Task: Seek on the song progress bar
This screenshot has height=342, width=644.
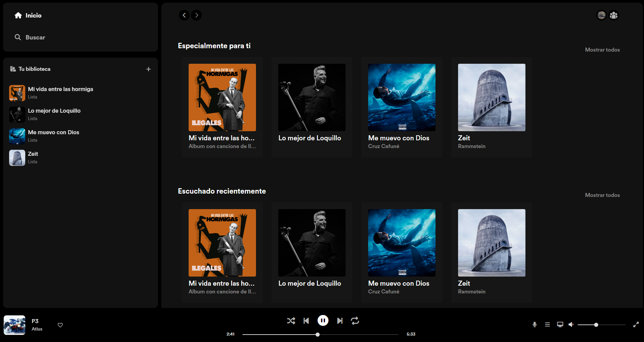Action: click(320, 335)
